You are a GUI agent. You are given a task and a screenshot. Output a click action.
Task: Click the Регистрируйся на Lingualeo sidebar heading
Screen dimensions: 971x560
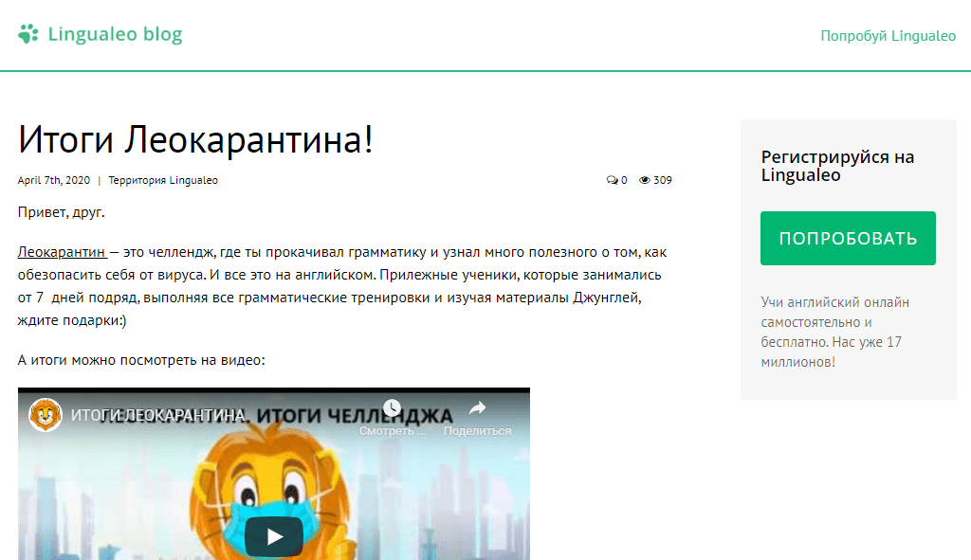(838, 166)
